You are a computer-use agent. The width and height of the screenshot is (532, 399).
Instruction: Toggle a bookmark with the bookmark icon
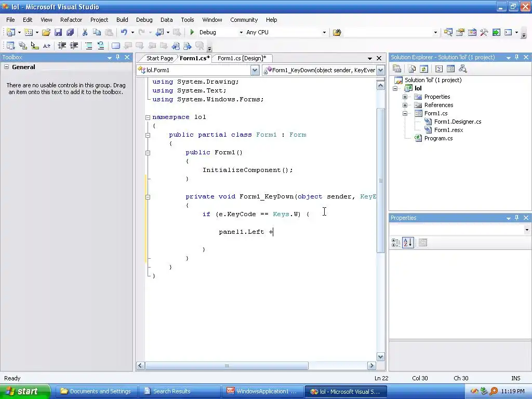(116, 46)
